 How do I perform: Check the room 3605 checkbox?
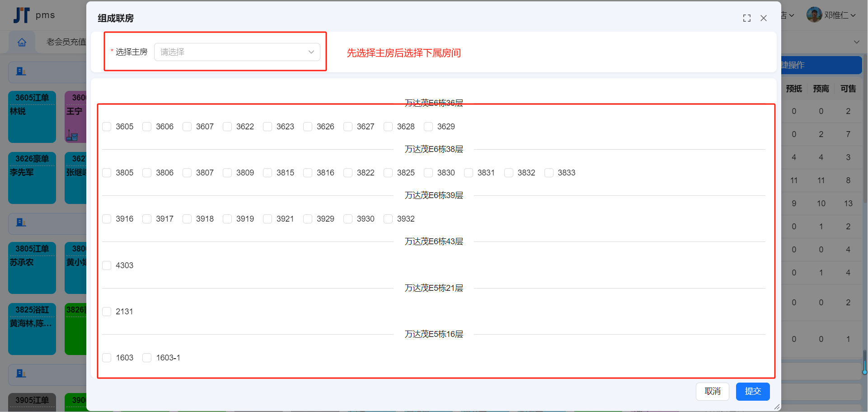tap(107, 127)
